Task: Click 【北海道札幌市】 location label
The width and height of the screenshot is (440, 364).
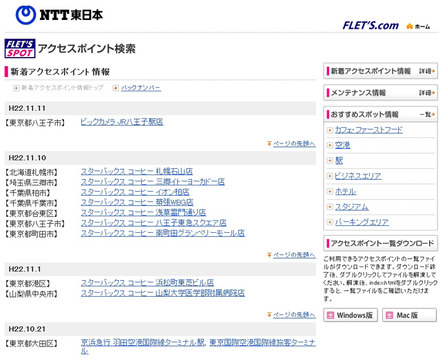Action: 31,172
